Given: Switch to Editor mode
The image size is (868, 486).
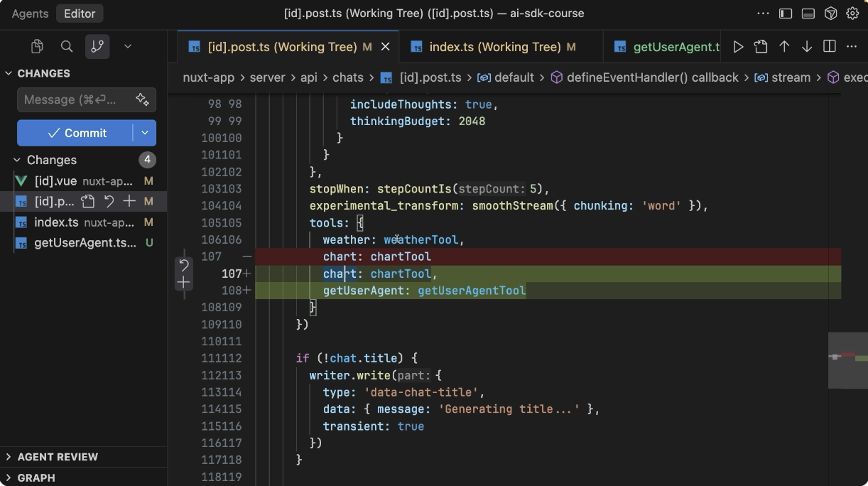Looking at the screenshot, I should 80,13.
